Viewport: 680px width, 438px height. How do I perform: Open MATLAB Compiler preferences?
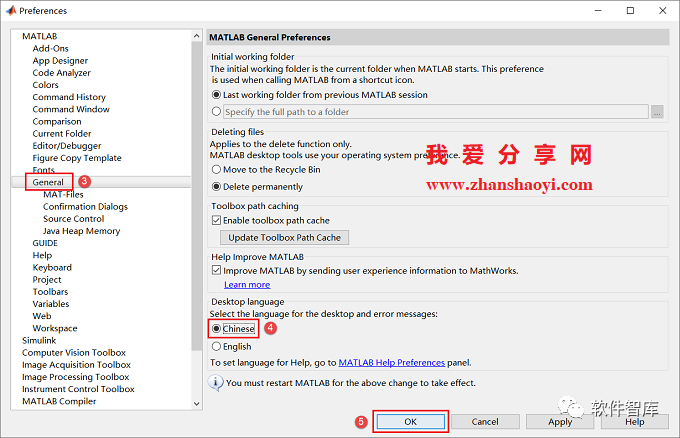(59, 401)
